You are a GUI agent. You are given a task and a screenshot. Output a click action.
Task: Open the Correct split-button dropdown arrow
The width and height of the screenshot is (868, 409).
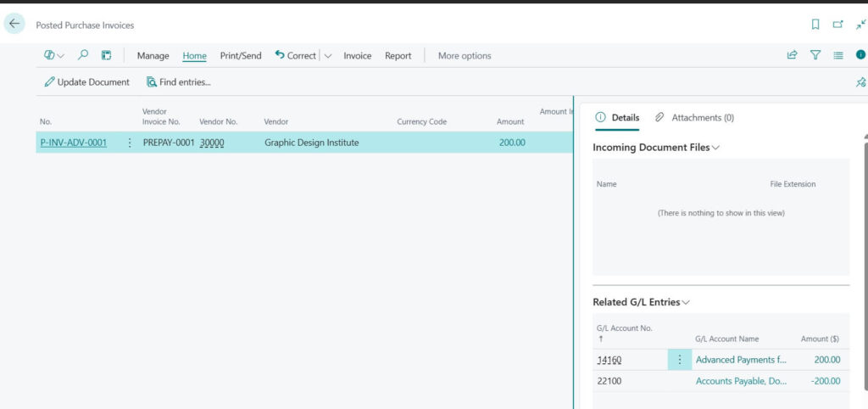(328, 56)
